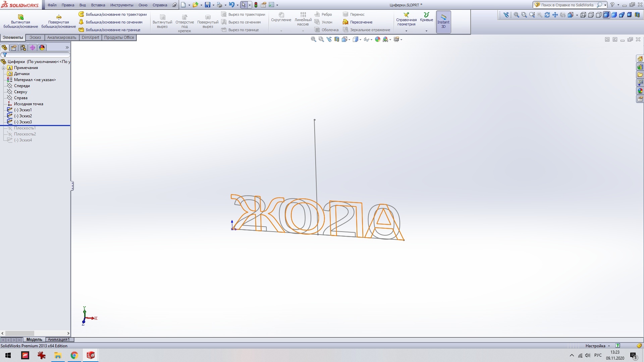
Task: Select the revolved boss/base tool (Повернутая бобышка/основание)
Action: (59, 21)
